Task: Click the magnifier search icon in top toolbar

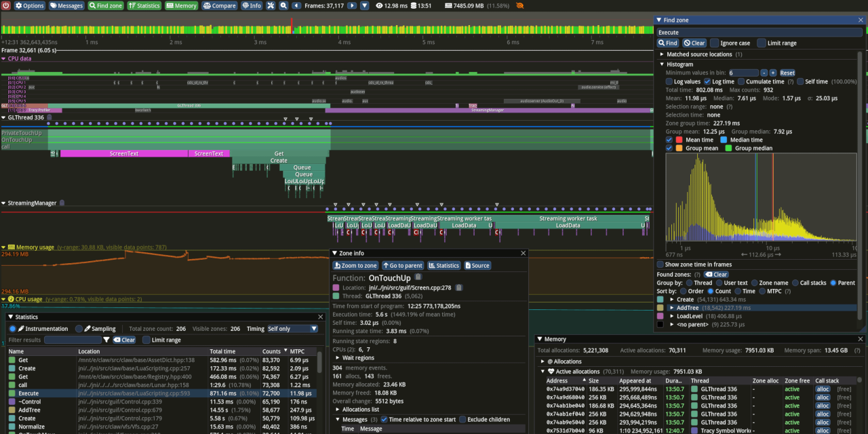Action: click(283, 5)
